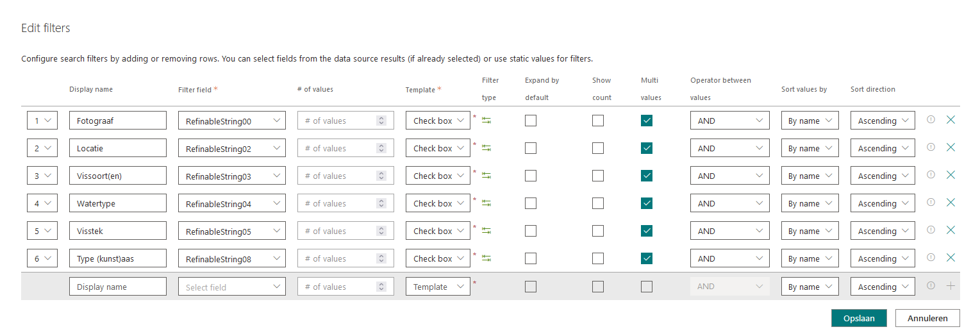Uncheck Multi values for Fotograaf

[x=647, y=121]
